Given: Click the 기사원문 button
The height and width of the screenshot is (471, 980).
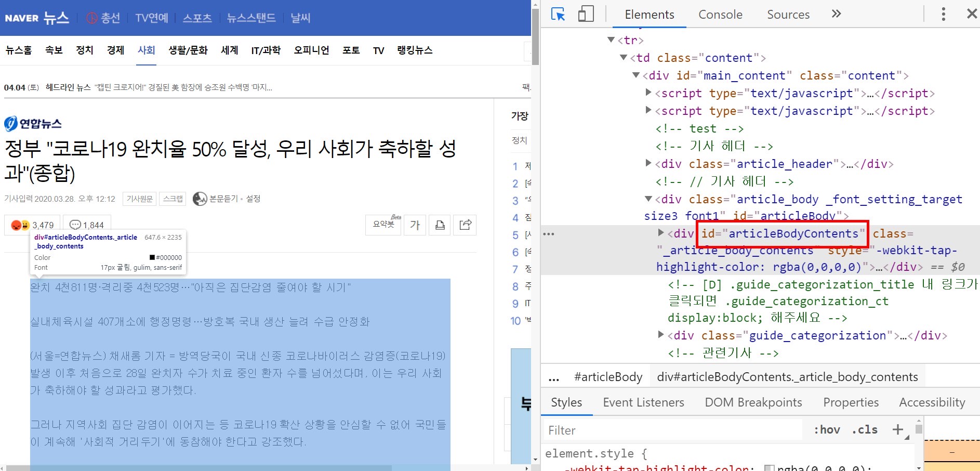Looking at the screenshot, I should point(140,199).
